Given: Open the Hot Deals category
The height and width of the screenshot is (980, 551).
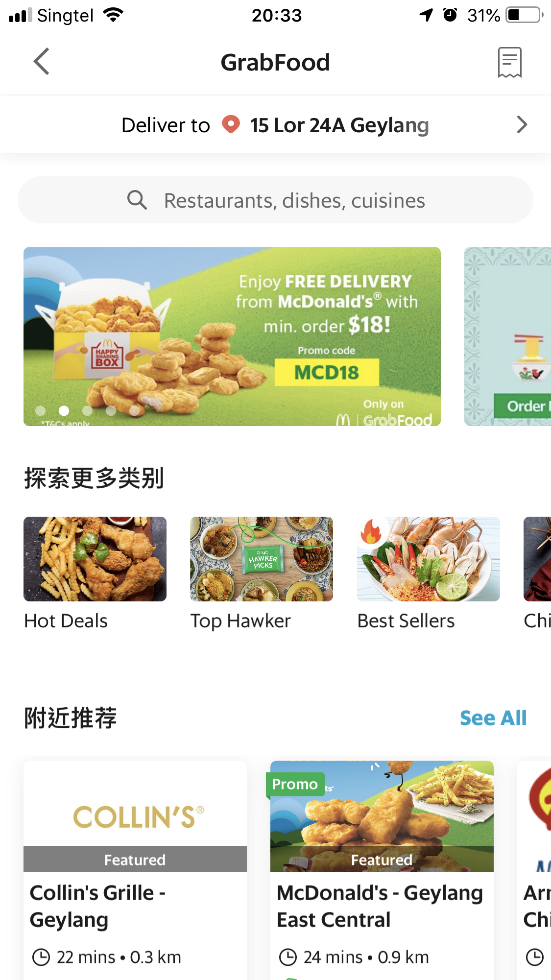Looking at the screenshot, I should 95,574.
